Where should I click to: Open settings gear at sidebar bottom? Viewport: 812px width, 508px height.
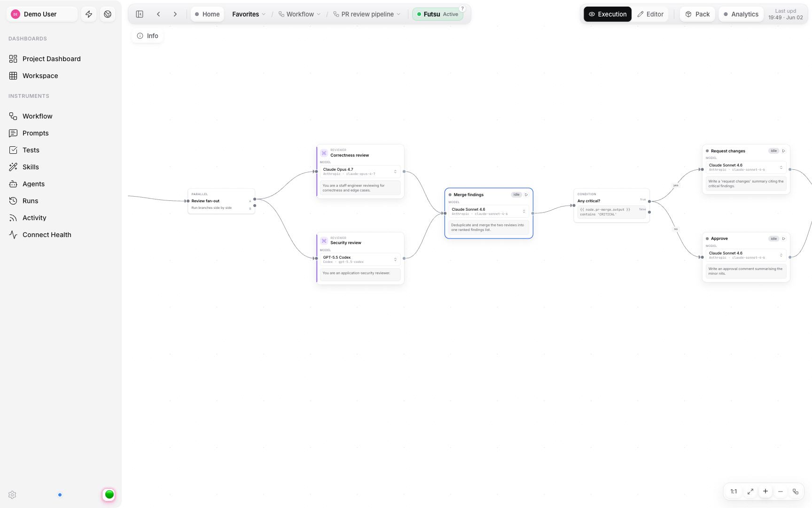[x=12, y=495]
